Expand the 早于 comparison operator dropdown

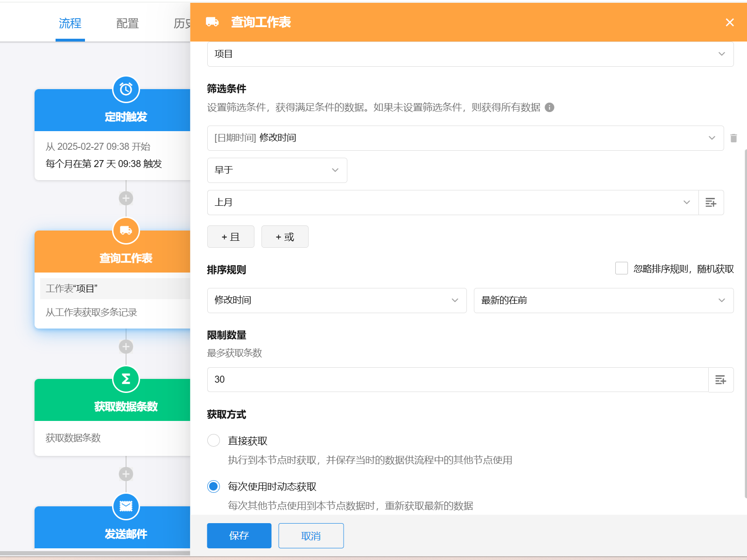pos(277,170)
